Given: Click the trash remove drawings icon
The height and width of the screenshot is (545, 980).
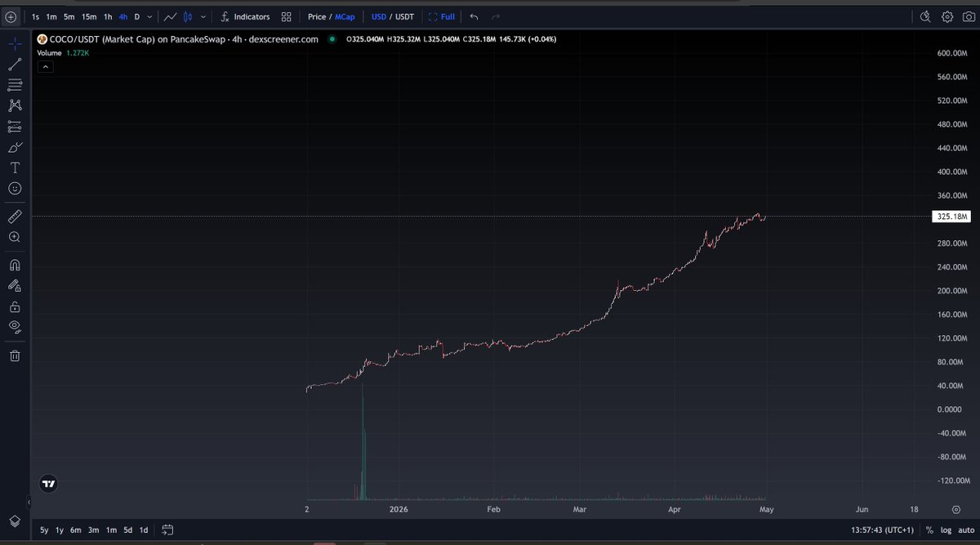Looking at the screenshot, I should [15, 355].
